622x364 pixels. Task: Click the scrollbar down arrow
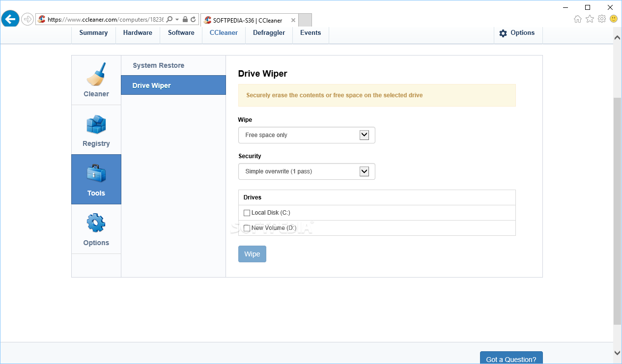[x=618, y=352]
